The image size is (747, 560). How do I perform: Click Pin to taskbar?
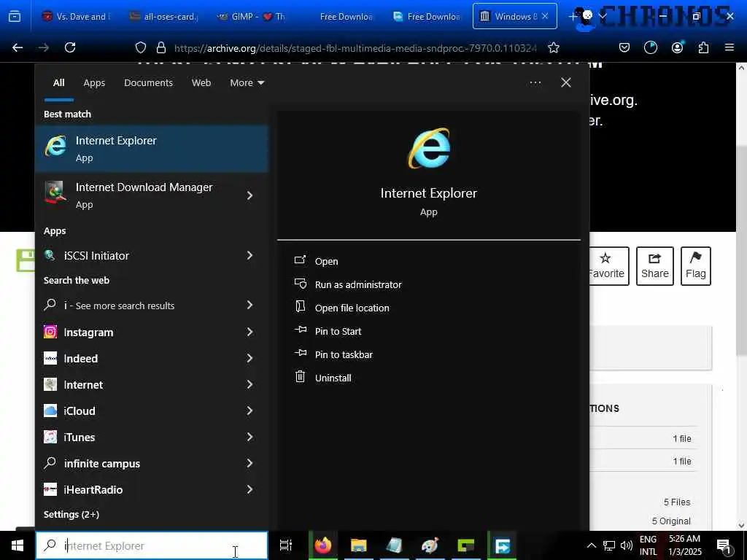(344, 355)
